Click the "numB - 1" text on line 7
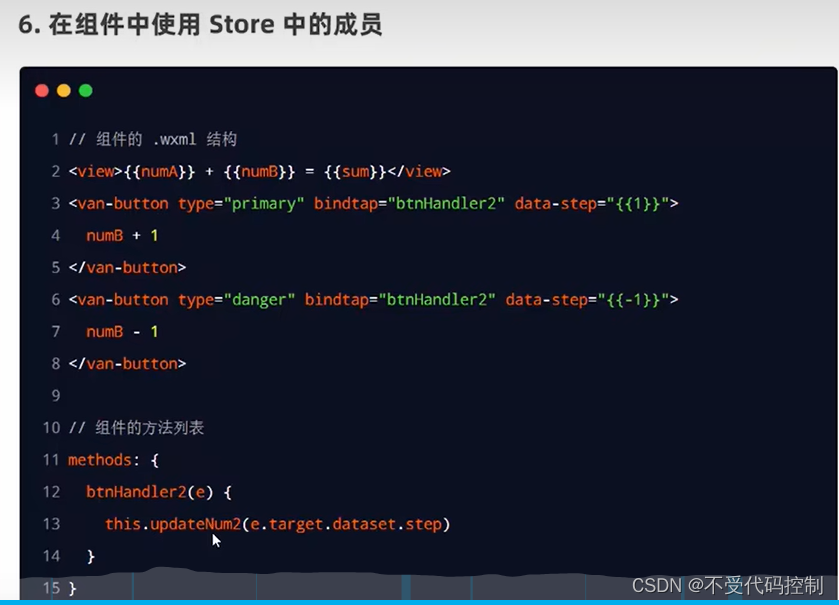Viewport: 839px width, 605px height. coord(122,332)
